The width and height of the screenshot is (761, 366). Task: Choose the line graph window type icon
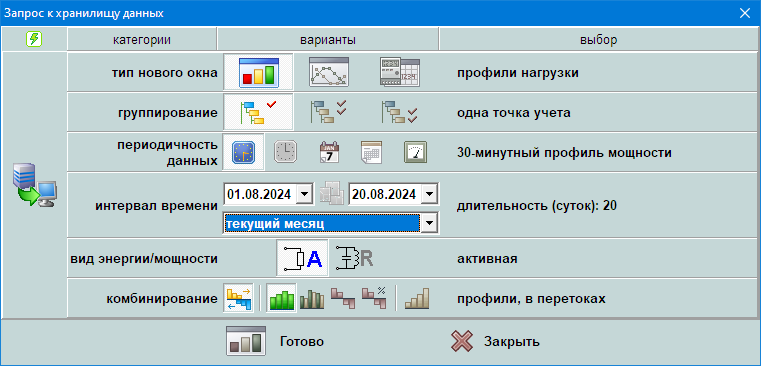coord(329,72)
